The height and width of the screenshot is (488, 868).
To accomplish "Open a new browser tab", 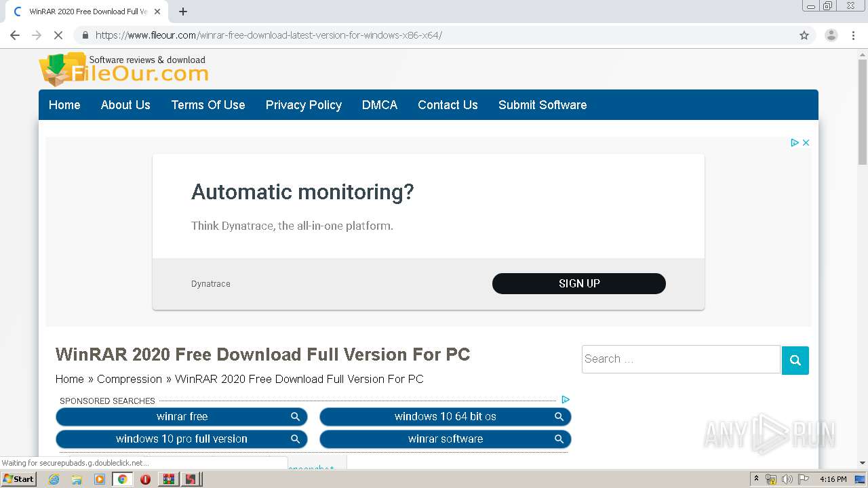I will click(183, 12).
